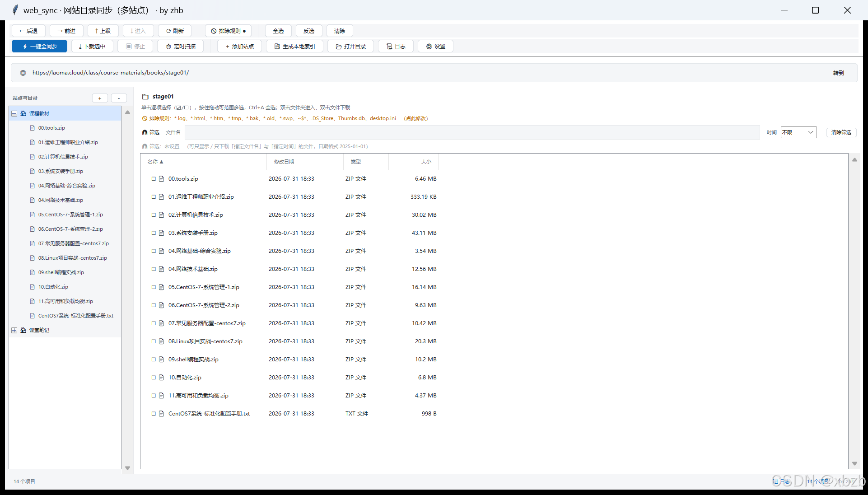Screen dimensions: 868x495
Task: Select 07.常见服务器配置-centos7.zip in the tree
Action: [x=74, y=243]
